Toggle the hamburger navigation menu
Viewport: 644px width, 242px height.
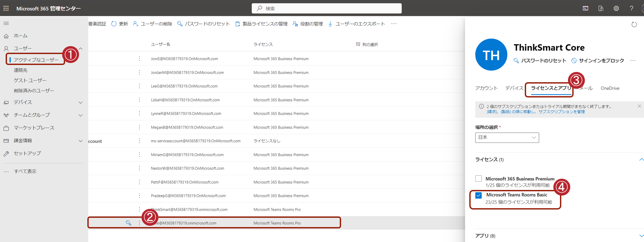(6, 24)
